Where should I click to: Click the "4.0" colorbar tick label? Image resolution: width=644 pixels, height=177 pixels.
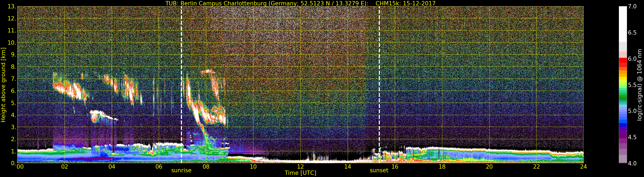[632, 163]
